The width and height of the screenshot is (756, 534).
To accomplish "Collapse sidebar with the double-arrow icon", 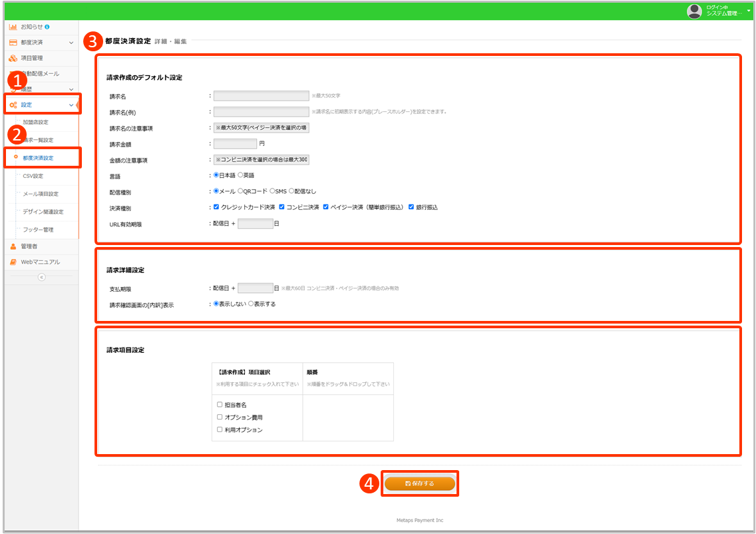I will (x=41, y=277).
